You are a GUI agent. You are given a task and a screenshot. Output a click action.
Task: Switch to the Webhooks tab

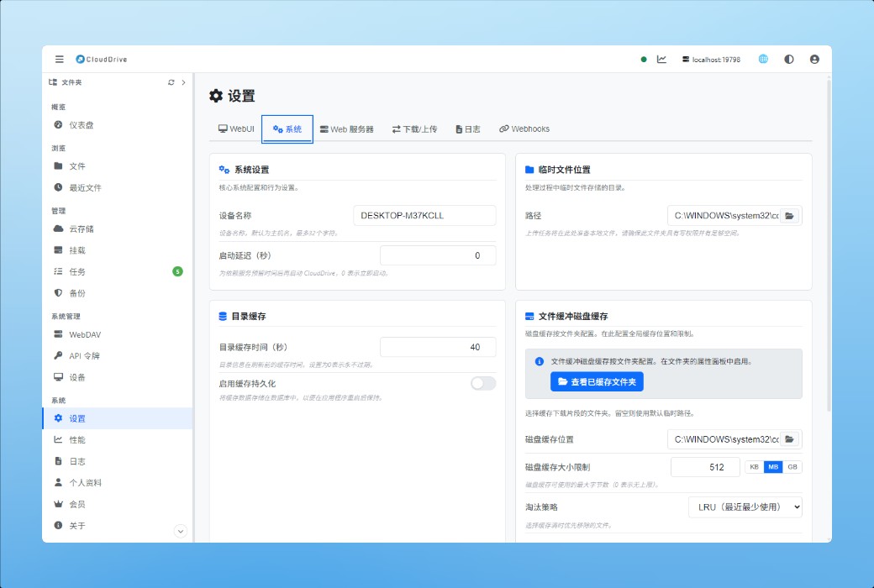click(524, 129)
